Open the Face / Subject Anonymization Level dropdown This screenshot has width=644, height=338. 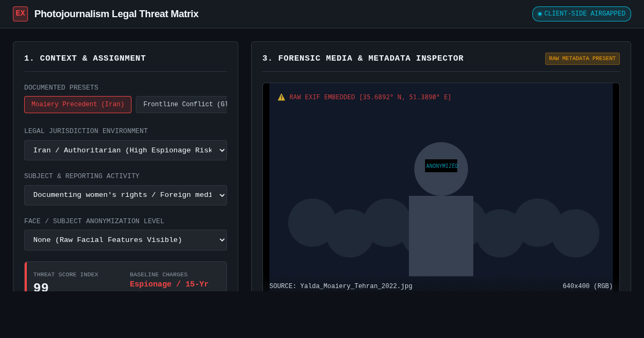tap(126, 240)
